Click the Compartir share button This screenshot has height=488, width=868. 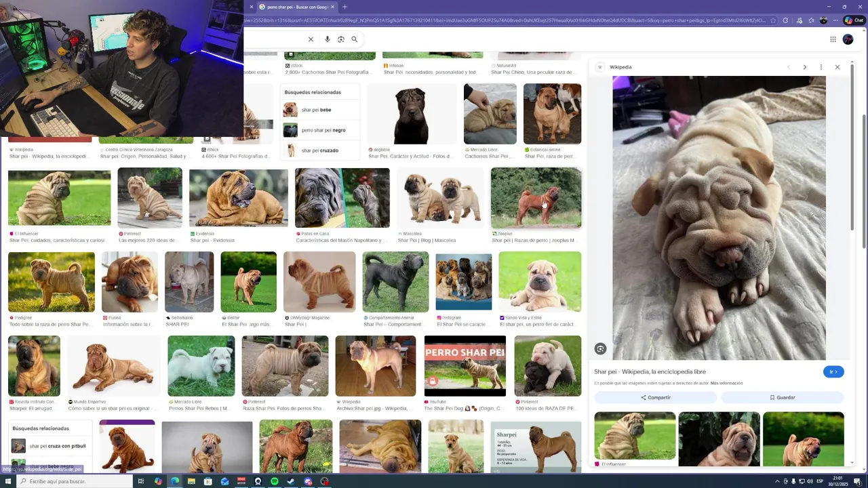[x=655, y=397]
